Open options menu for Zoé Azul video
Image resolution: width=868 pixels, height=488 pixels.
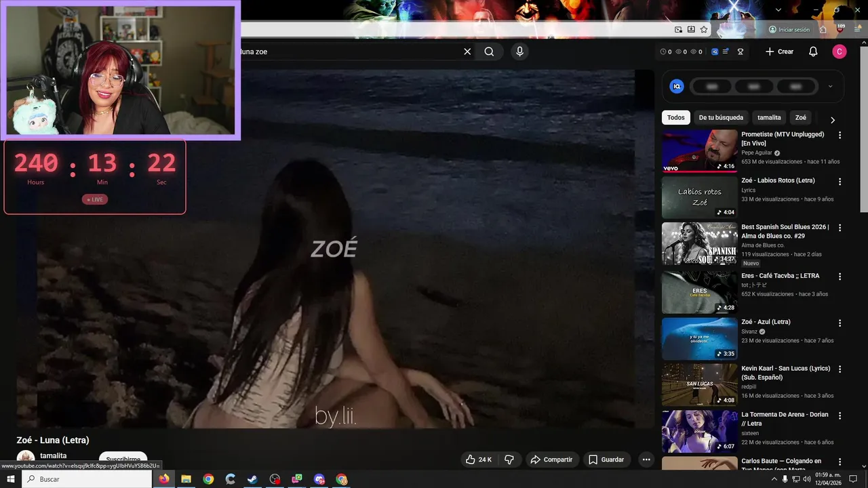point(840,323)
